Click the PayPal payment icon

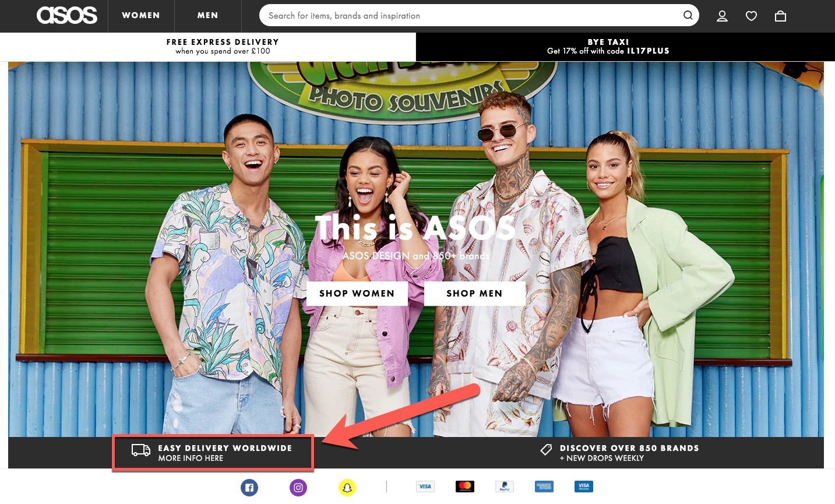(505, 487)
